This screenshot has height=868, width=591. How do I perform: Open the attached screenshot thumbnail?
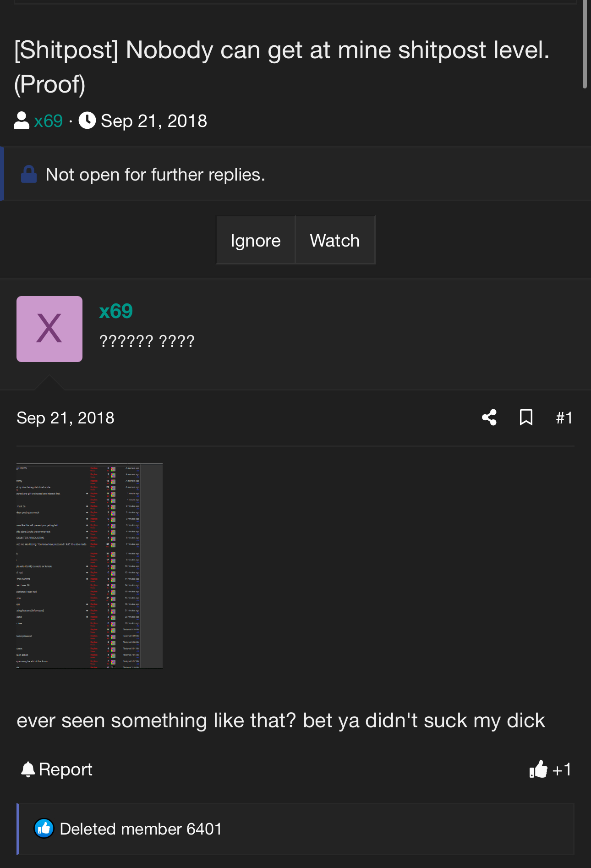coord(89,566)
